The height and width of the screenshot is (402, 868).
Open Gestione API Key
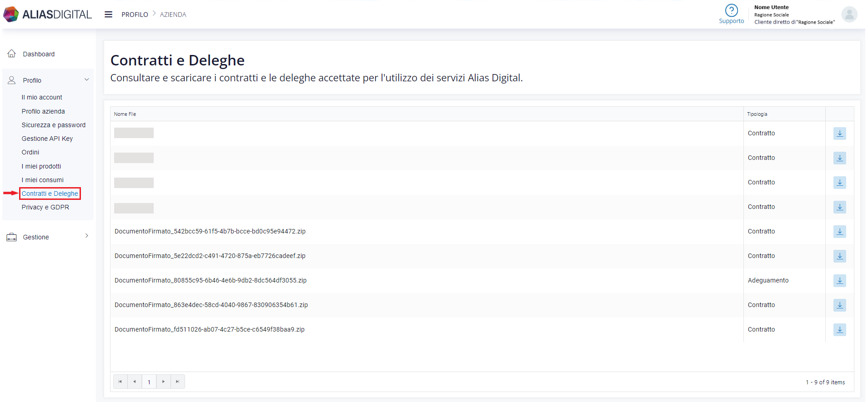pyautogui.click(x=47, y=139)
